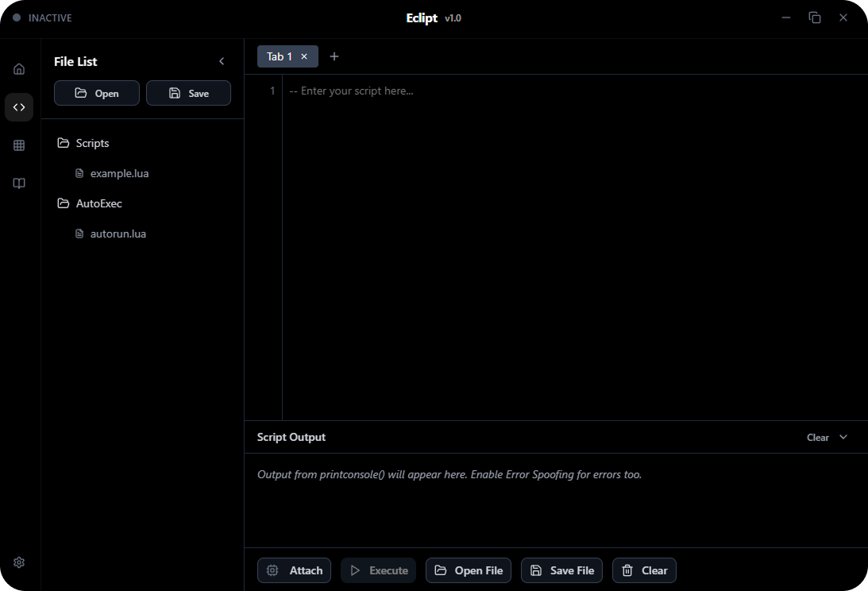
Task: Collapse the Script Output panel chevron
Action: pos(843,437)
